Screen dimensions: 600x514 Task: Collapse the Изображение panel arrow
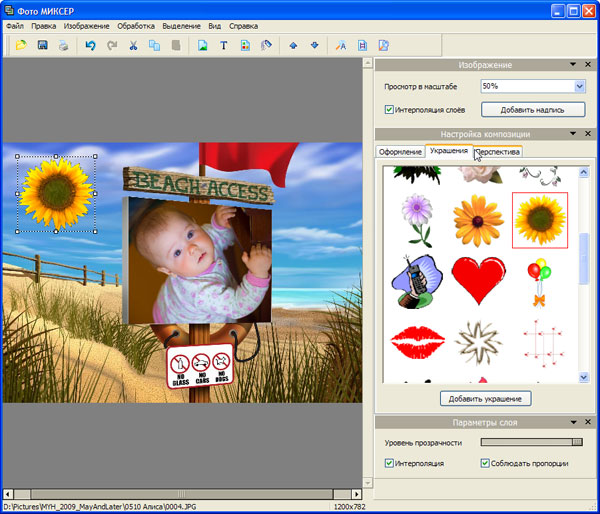[573, 65]
